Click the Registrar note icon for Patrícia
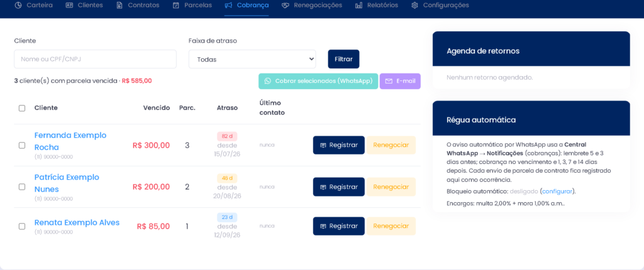Screen dimensions: 644x270 [323, 187]
